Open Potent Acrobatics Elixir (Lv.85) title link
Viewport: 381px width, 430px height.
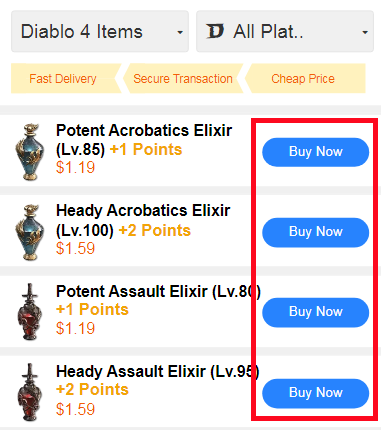coord(144,140)
